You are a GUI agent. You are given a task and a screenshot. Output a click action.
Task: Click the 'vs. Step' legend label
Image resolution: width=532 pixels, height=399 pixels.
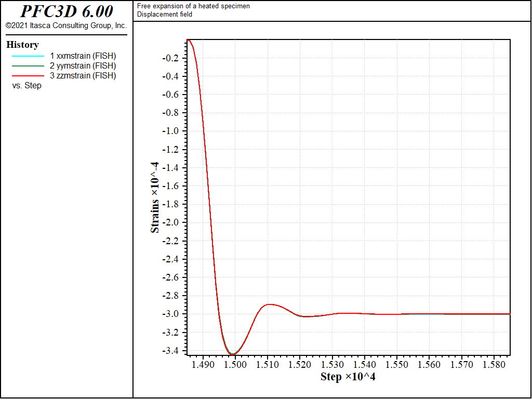click(27, 86)
